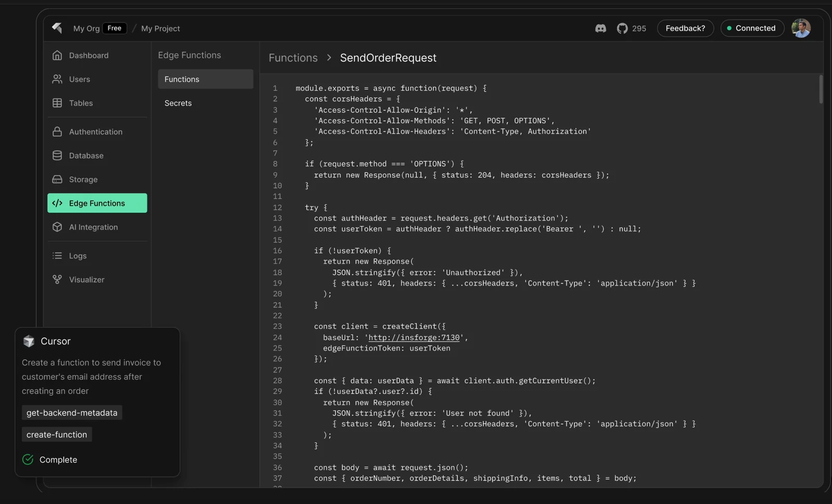
Task: Select Functions in Edge Functions panel
Action: pyautogui.click(x=205, y=79)
